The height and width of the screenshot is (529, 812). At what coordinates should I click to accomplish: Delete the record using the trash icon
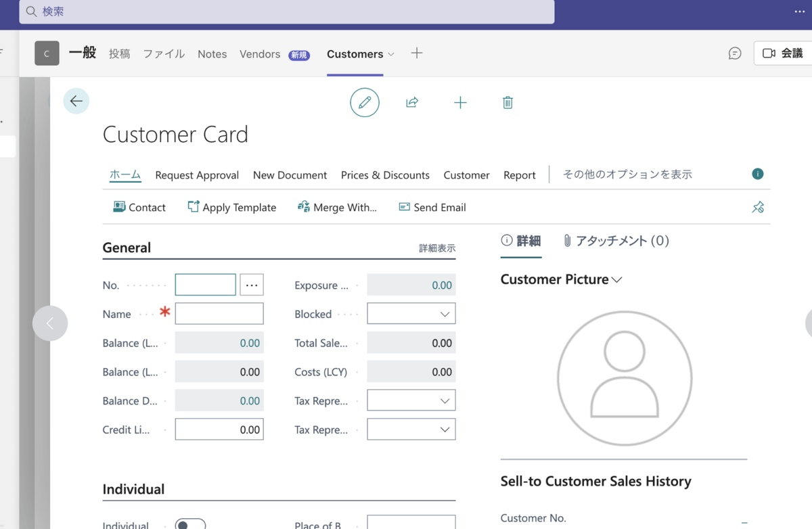click(507, 102)
